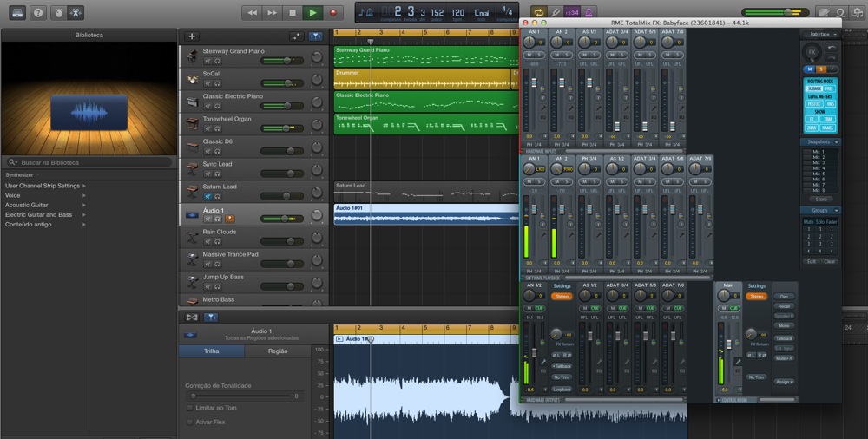Select the Trilha tab

click(212, 351)
